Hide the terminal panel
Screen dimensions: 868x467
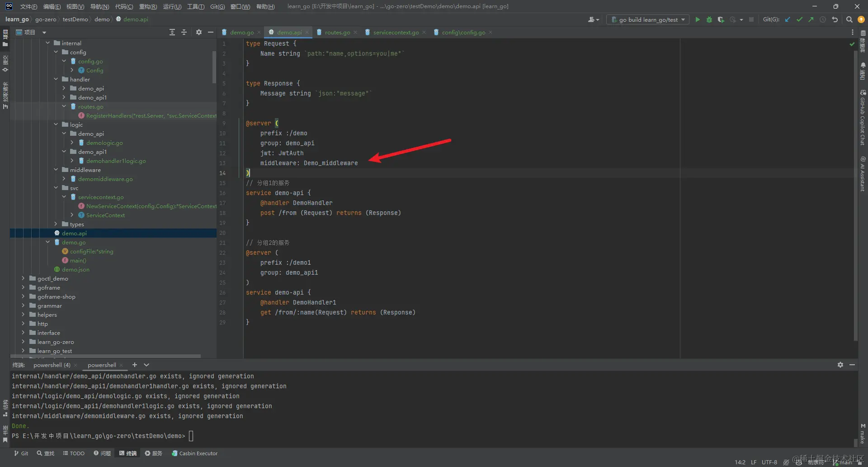coord(852,365)
